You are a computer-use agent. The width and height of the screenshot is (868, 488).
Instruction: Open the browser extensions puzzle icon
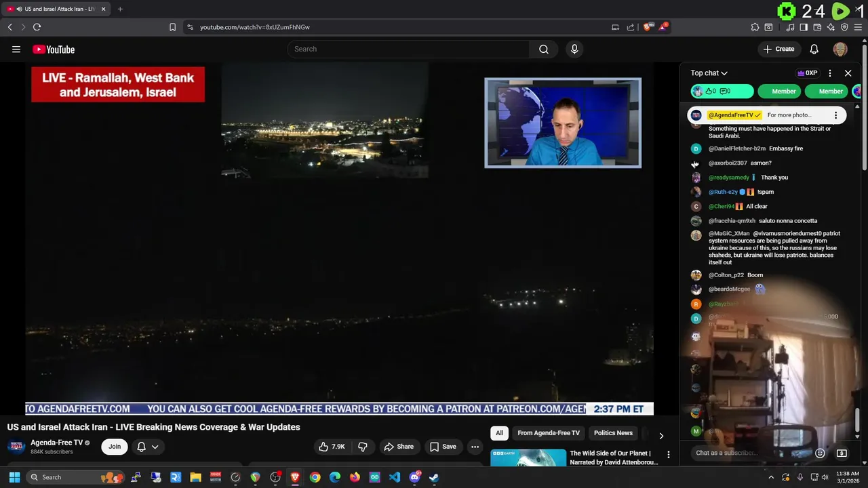(x=755, y=27)
